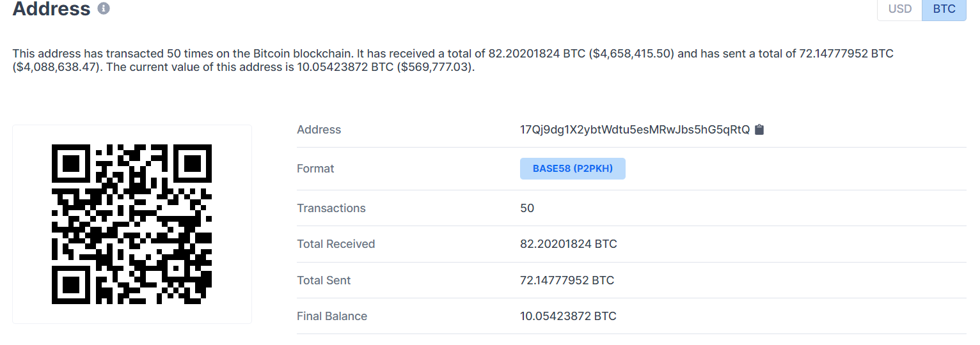This screenshot has height=345, width=980.
Task: Select the 17Qj9dg1X2ybt address string
Action: click(635, 130)
